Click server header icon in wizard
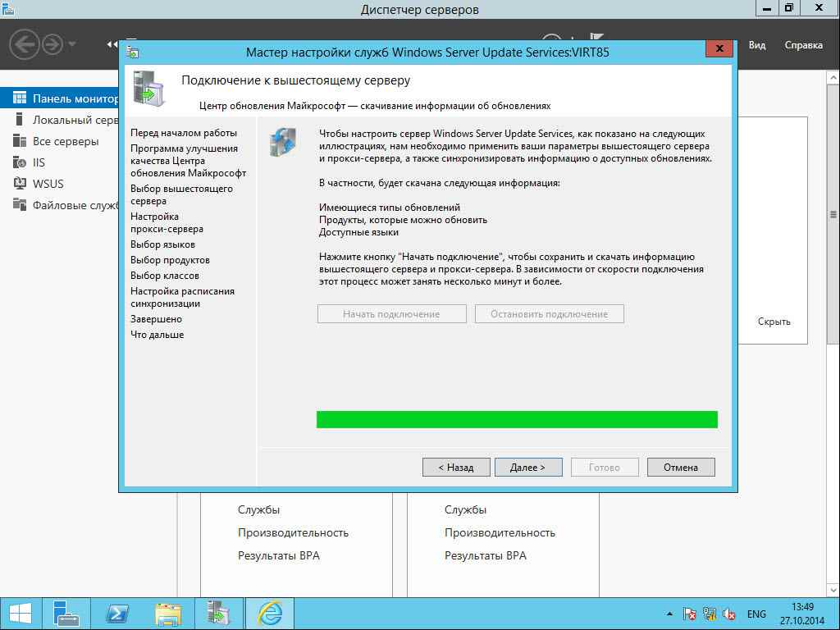Viewport: 840px width, 630px height. point(149,89)
